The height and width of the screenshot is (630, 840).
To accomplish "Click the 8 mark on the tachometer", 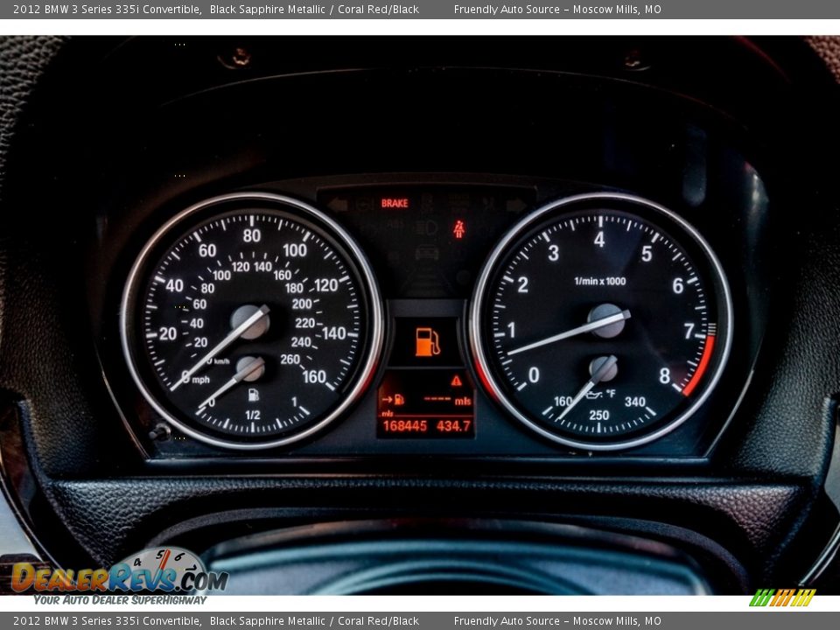I will (x=664, y=376).
